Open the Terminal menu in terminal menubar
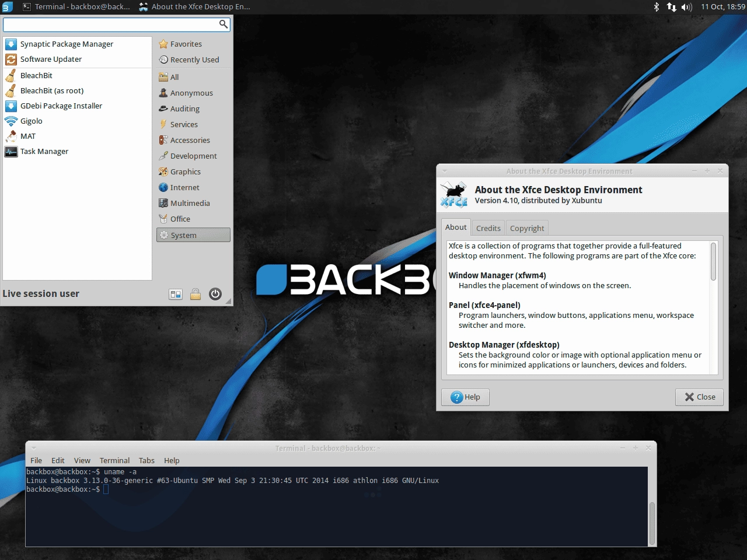The height and width of the screenshot is (560, 747). click(x=114, y=460)
